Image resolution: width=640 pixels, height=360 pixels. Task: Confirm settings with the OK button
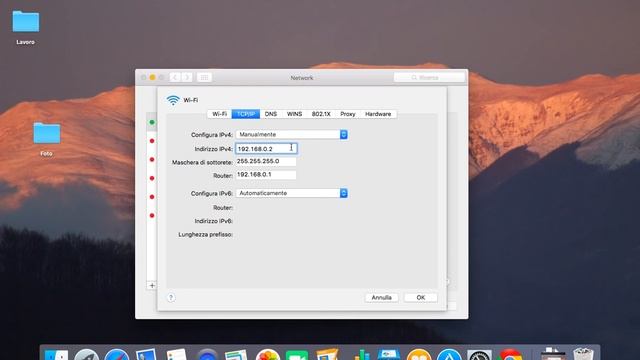pos(421,298)
